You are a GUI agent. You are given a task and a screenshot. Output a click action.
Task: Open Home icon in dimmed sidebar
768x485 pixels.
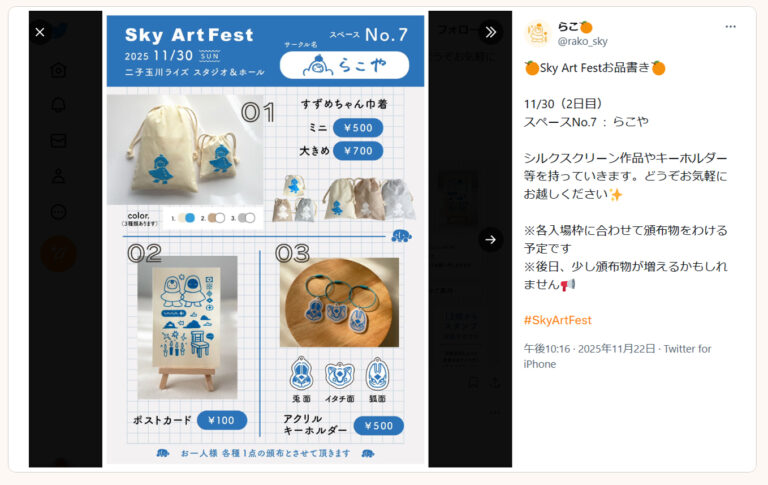coord(58,70)
